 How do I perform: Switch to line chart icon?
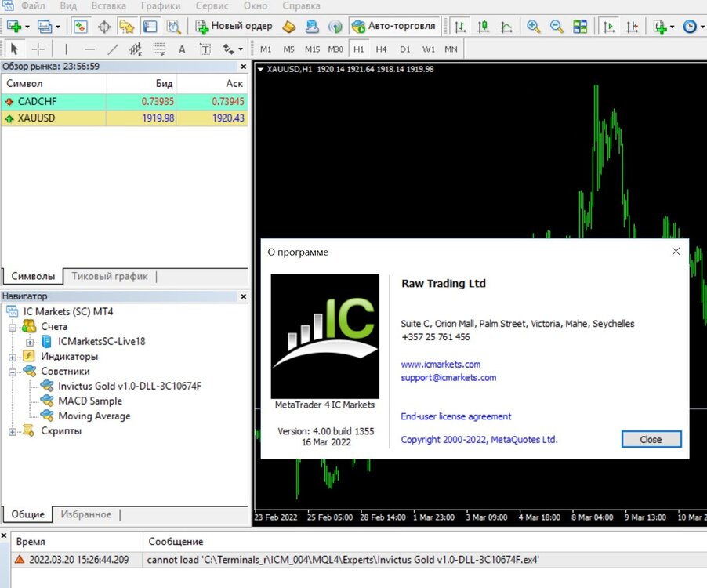(x=506, y=27)
